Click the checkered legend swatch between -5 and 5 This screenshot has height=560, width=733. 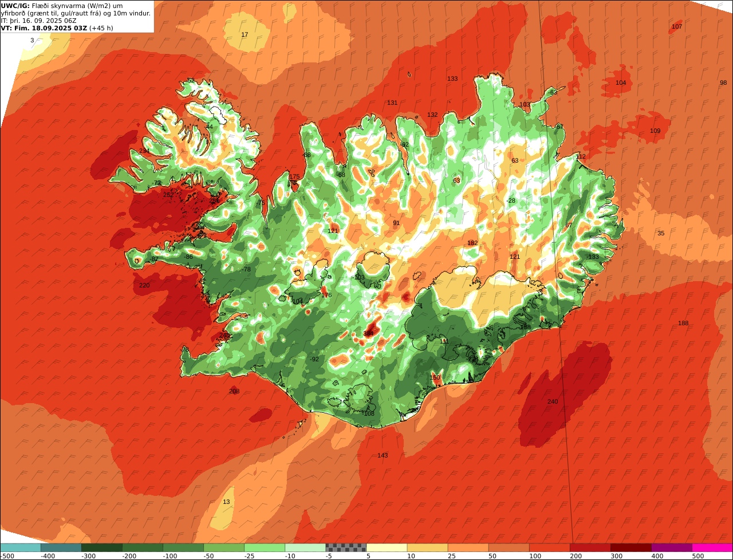346,547
